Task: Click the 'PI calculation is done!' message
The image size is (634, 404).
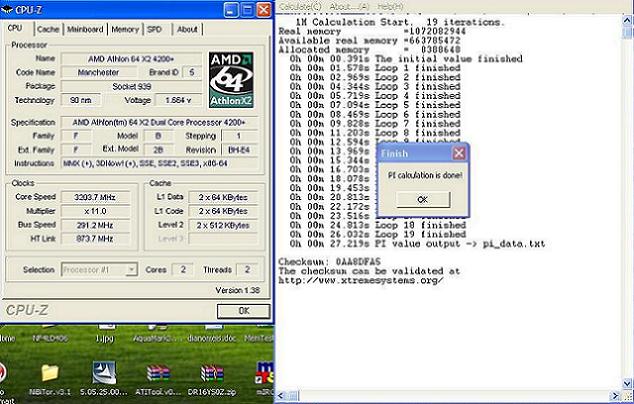Action: (x=425, y=176)
